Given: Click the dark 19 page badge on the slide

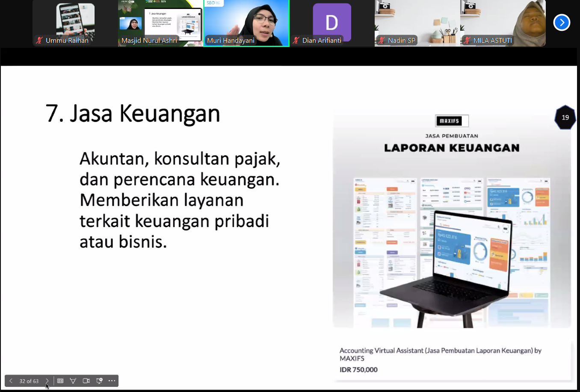Looking at the screenshot, I should click(x=565, y=117).
